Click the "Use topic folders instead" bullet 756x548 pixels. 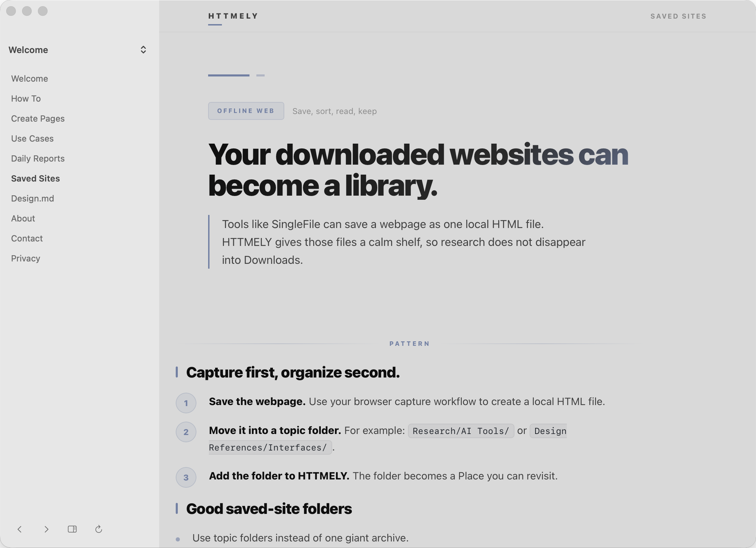pyautogui.click(x=300, y=538)
